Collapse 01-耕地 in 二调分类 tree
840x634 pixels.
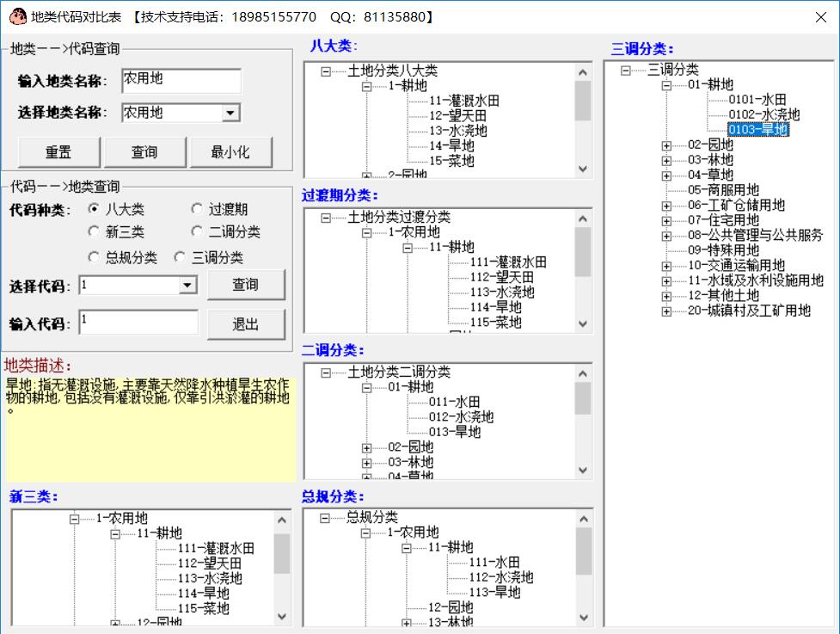click(366, 387)
